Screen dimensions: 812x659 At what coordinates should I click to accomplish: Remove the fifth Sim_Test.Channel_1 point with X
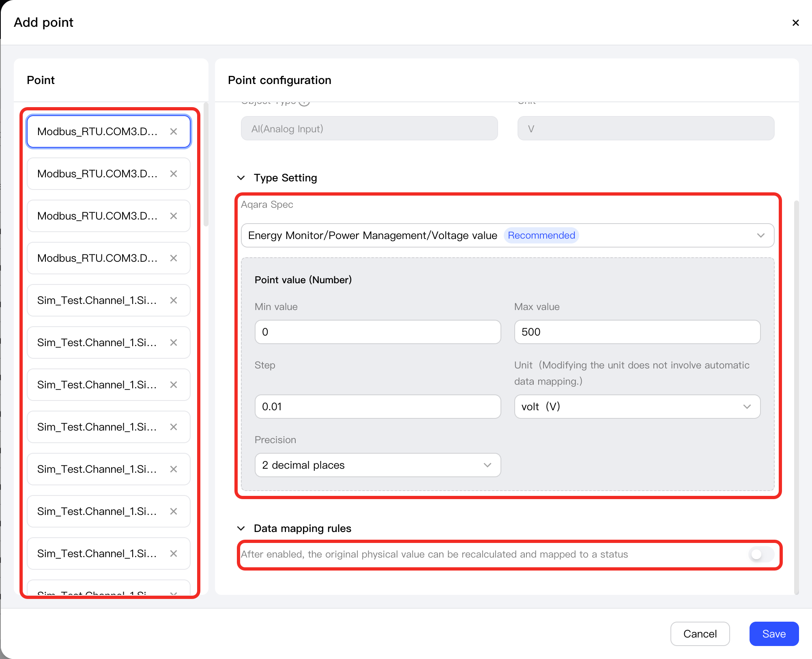[174, 469]
